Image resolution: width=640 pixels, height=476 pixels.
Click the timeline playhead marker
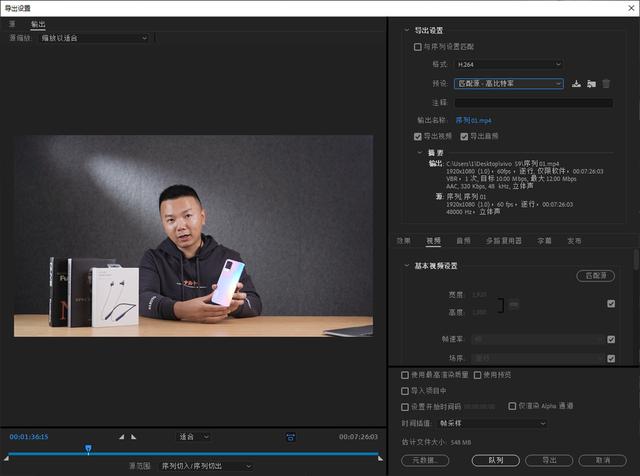click(x=88, y=449)
